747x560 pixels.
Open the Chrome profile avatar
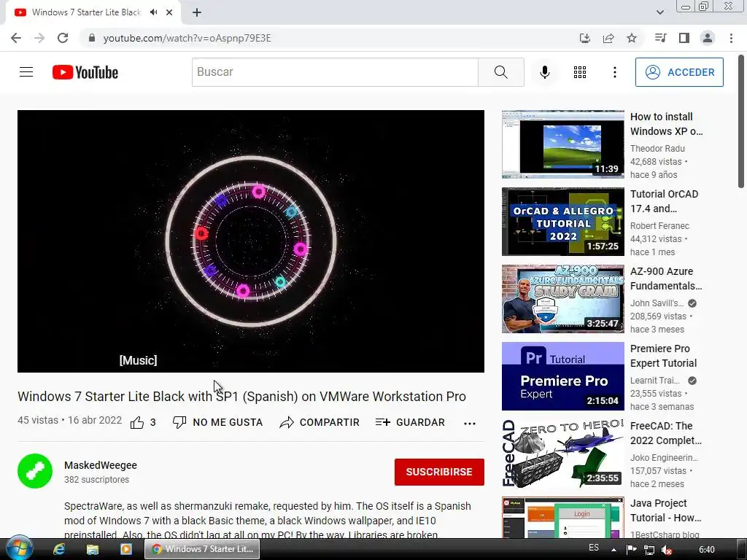click(x=708, y=38)
